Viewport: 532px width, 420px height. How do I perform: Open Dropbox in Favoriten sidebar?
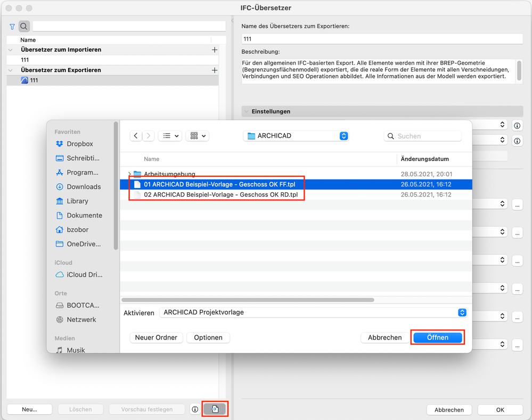coord(80,143)
